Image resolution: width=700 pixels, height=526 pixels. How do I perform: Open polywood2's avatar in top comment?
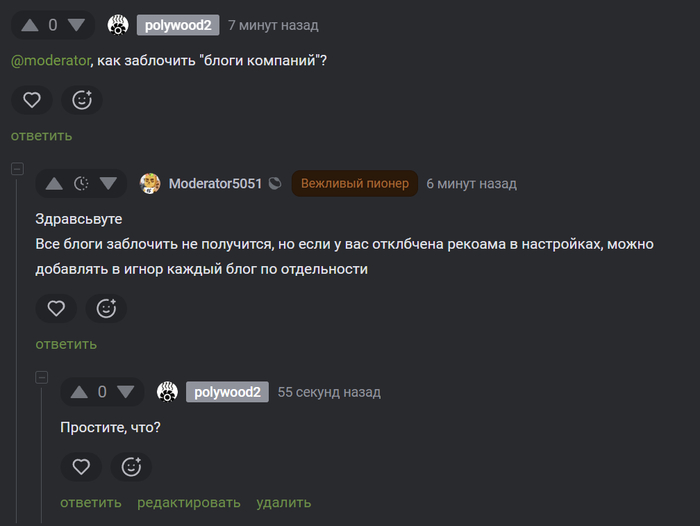[x=118, y=25]
